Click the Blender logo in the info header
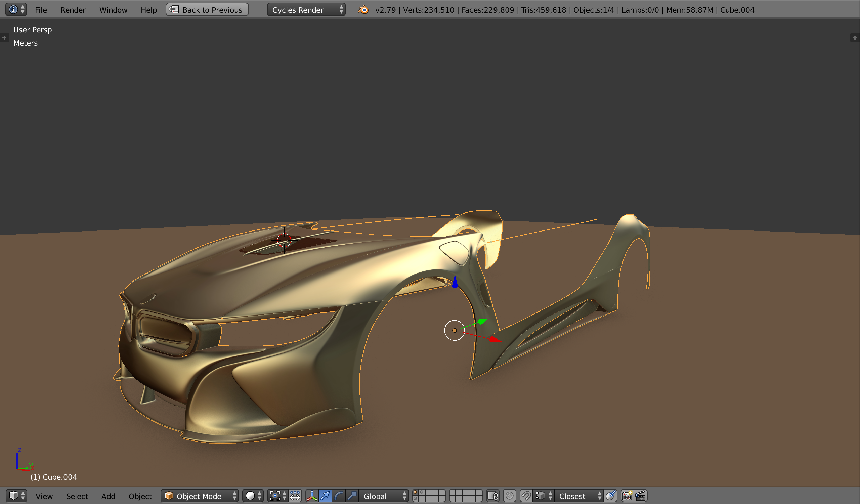860x504 pixels. 363,10
